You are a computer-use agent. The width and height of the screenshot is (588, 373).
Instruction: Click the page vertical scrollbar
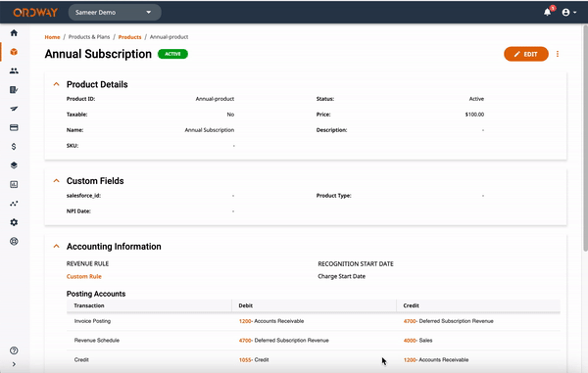[x=585, y=138]
